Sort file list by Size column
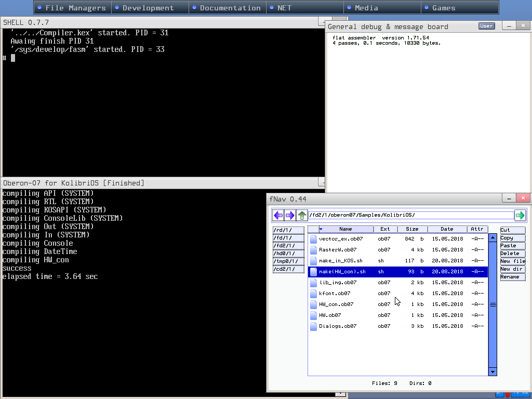 [412, 229]
